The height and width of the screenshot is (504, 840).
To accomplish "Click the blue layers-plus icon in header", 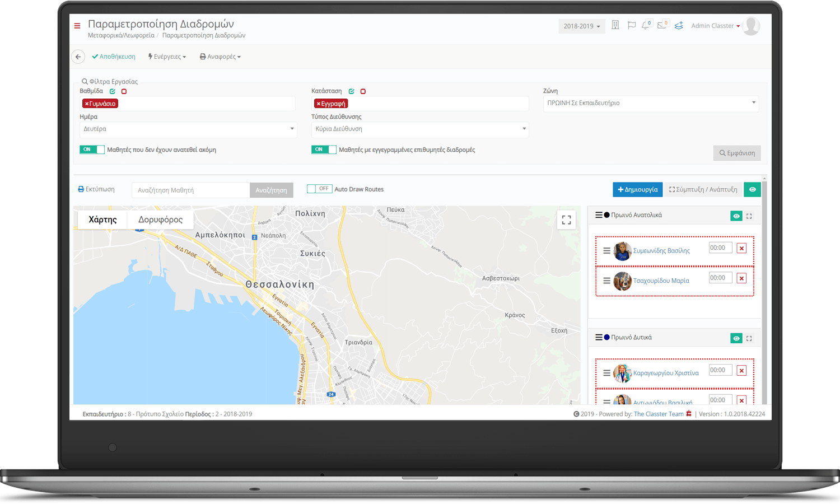I will point(679,25).
